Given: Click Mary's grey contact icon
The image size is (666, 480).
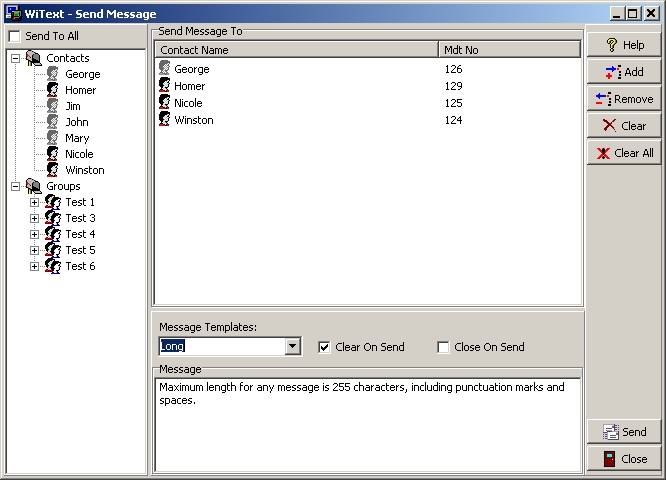Looking at the screenshot, I should (x=53, y=138).
